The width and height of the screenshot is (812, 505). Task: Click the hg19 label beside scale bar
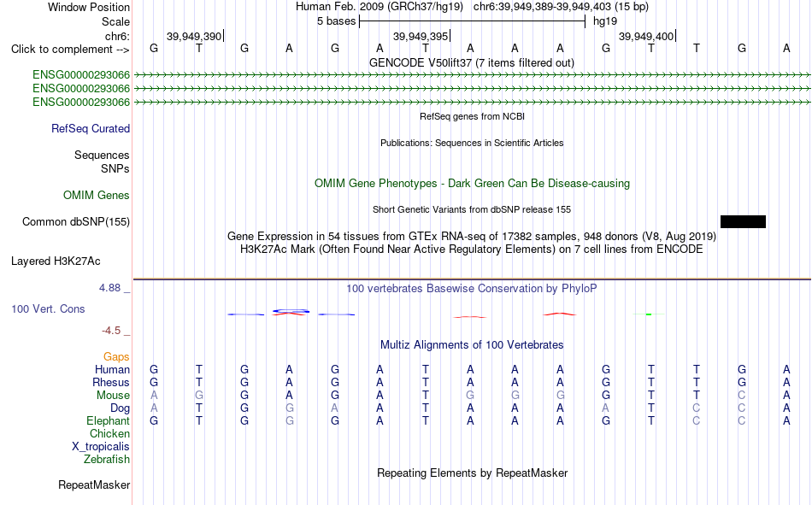point(605,21)
